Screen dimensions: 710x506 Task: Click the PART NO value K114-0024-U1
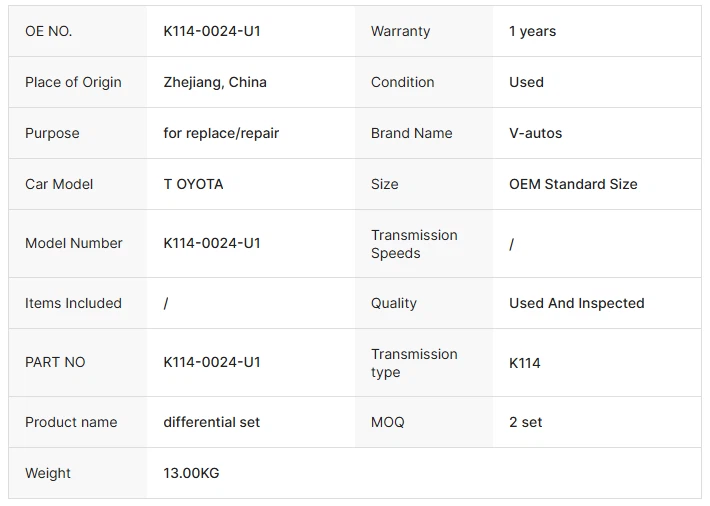tap(212, 362)
